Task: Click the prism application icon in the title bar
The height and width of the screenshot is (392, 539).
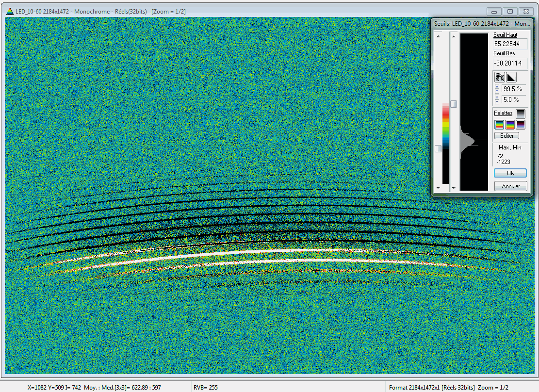Action: pyautogui.click(x=10, y=11)
